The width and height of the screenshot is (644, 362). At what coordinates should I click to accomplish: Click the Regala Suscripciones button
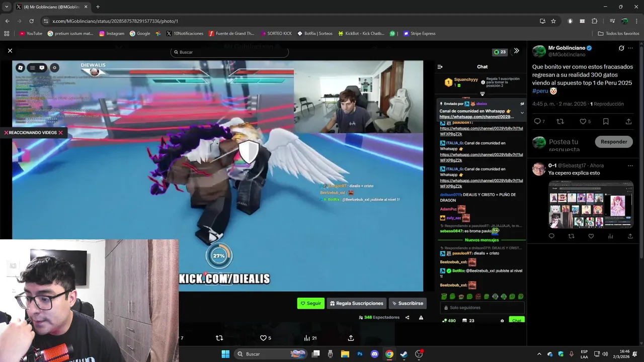click(x=356, y=303)
